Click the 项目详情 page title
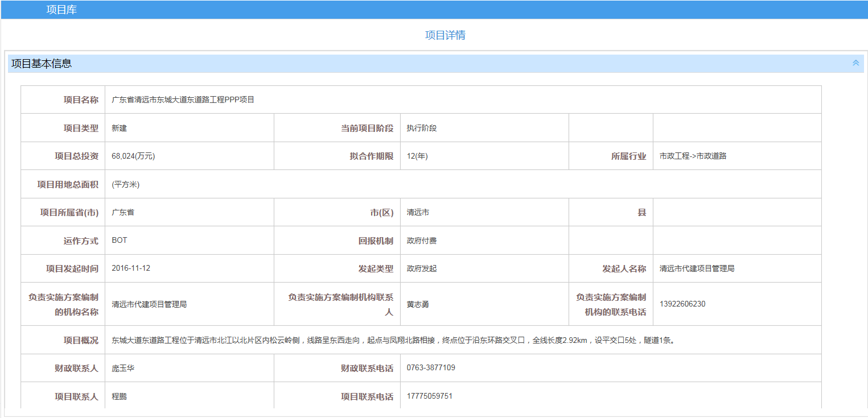The width and height of the screenshot is (868, 418). tap(445, 35)
